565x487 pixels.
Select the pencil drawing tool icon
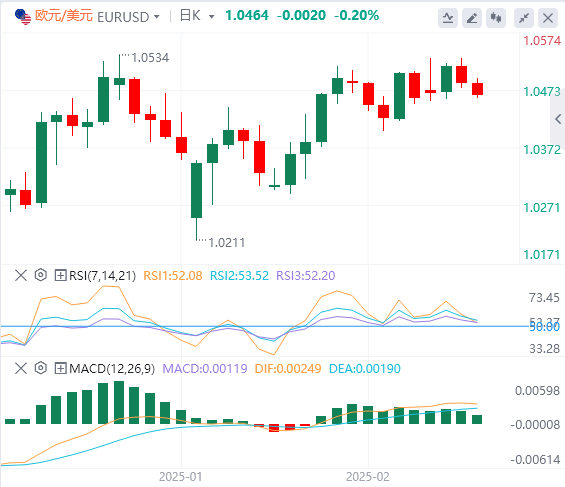click(472, 18)
